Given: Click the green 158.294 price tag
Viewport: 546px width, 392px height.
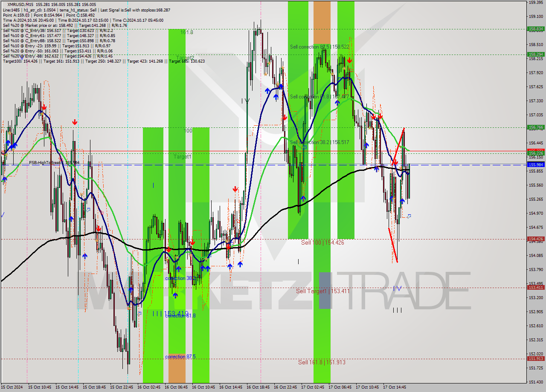Looking at the screenshot, I should coord(536,54).
